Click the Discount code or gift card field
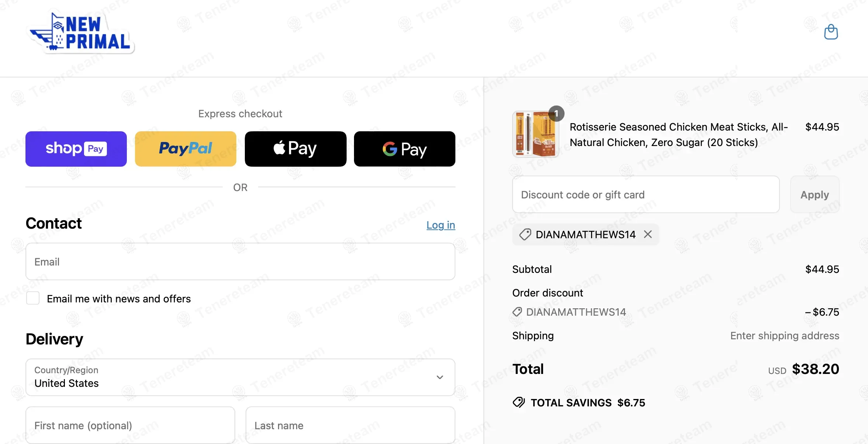 pyautogui.click(x=646, y=194)
